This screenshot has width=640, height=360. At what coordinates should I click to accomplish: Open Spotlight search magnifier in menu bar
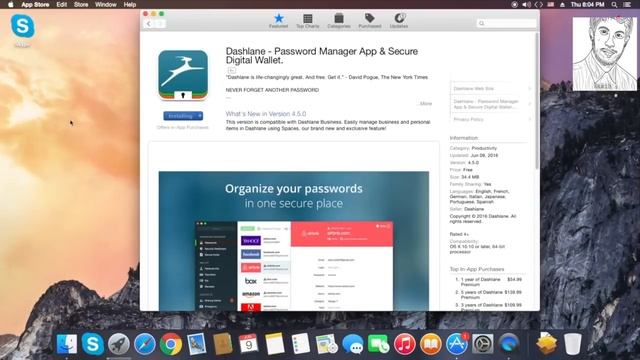click(614, 4)
